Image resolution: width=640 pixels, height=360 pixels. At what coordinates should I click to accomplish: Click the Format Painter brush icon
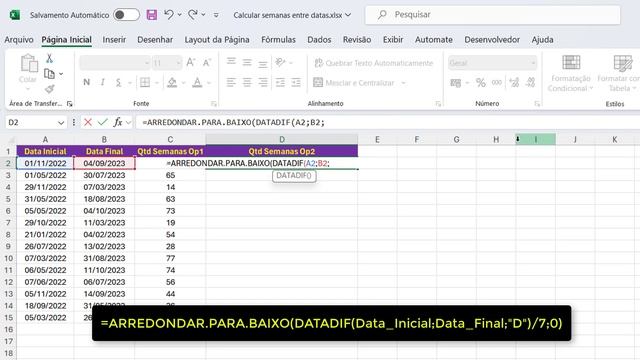49,89
